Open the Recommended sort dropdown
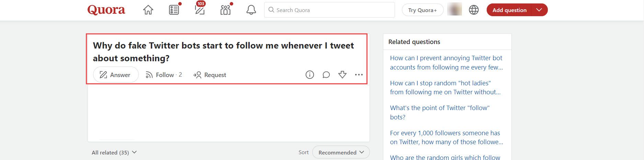Screen dimensions: 644x160 click(341, 152)
